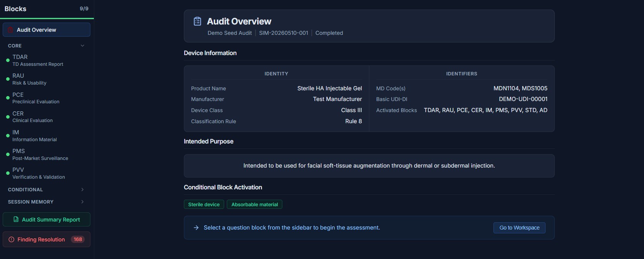Screen dimensions: 644x259
Task: Click the IDENTITY column header
Action: pos(276,74)
